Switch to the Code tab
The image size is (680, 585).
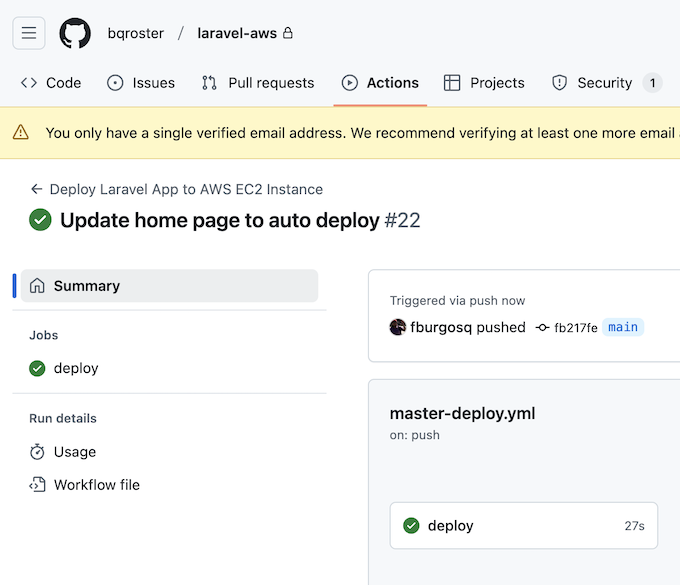tap(51, 83)
